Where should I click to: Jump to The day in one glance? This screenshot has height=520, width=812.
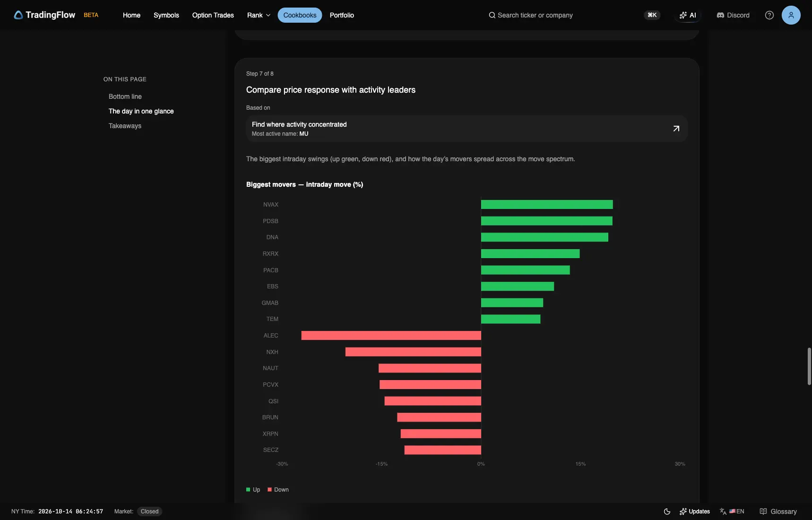141,111
